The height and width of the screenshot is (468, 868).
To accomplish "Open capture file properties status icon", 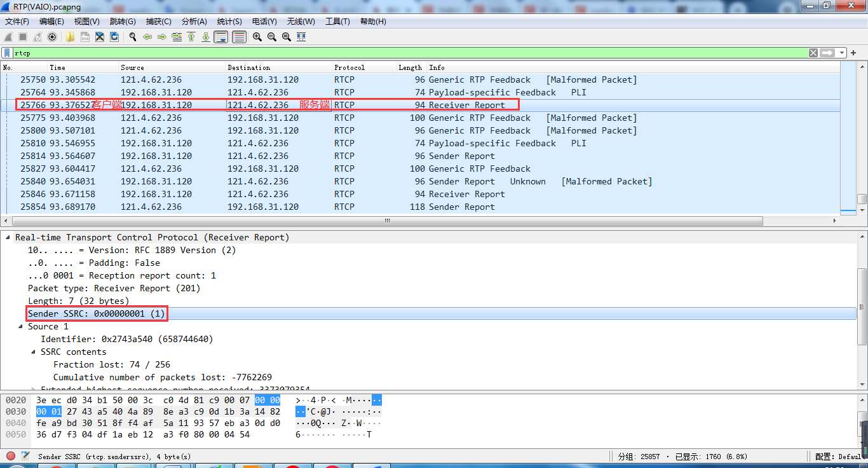I will point(25,456).
